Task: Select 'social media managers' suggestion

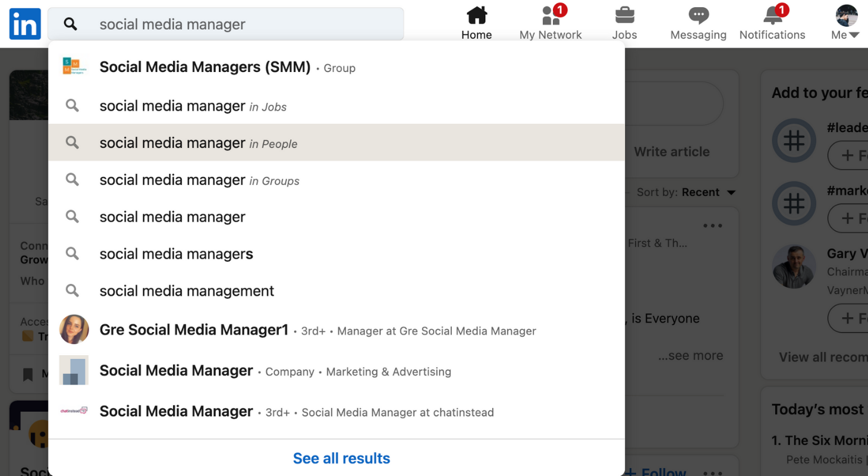Action: tap(336, 253)
